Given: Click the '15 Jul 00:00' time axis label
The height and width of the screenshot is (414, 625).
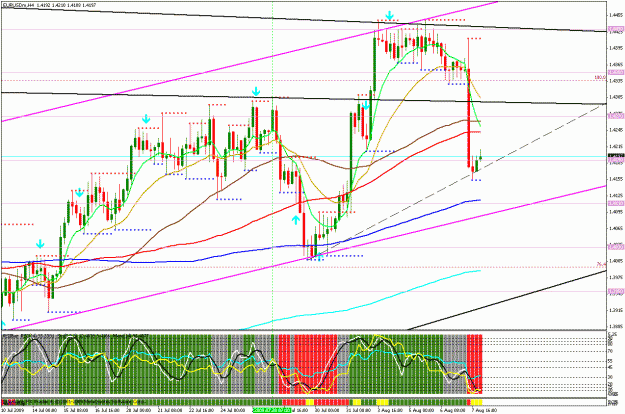Looking at the screenshot, I should [x=76, y=410].
